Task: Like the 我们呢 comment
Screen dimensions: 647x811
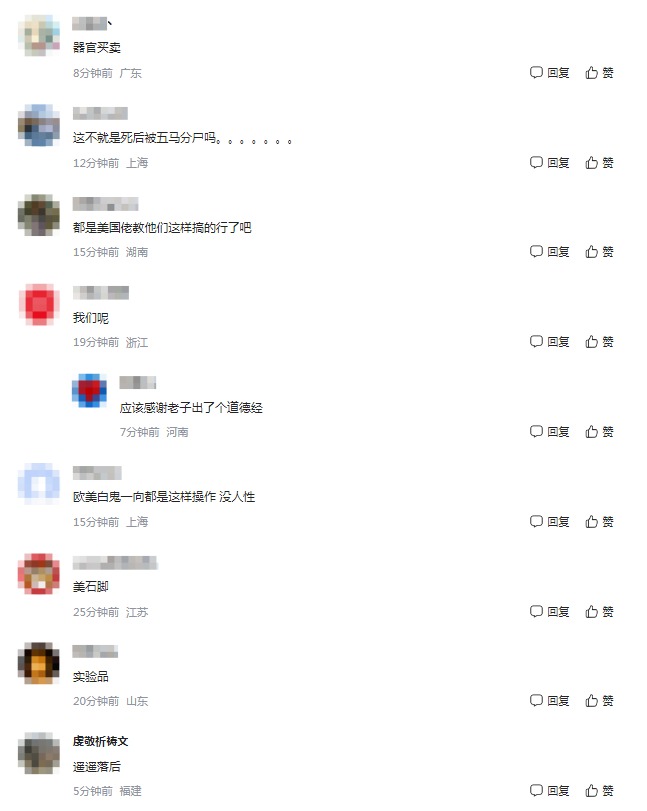Action: [x=599, y=341]
